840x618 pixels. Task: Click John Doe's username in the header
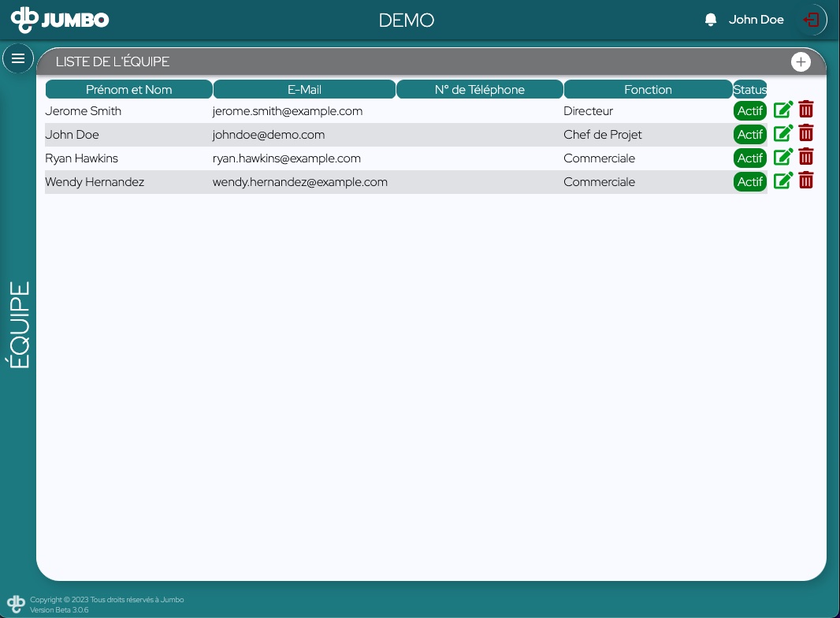tap(756, 20)
